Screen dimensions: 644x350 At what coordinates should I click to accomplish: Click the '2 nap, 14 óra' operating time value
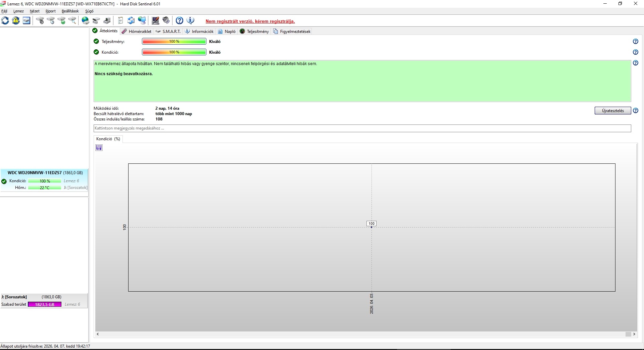pos(167,108)
